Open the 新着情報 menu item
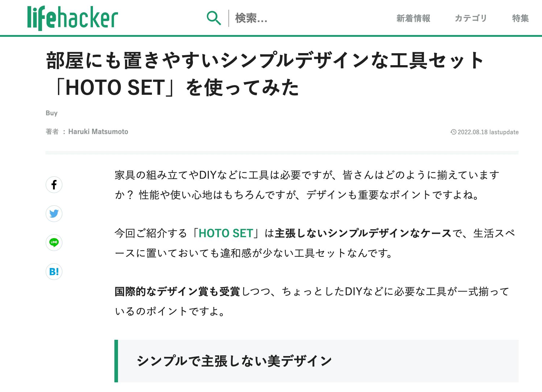This screenshot has width=542, height=392. coord(413,18)
